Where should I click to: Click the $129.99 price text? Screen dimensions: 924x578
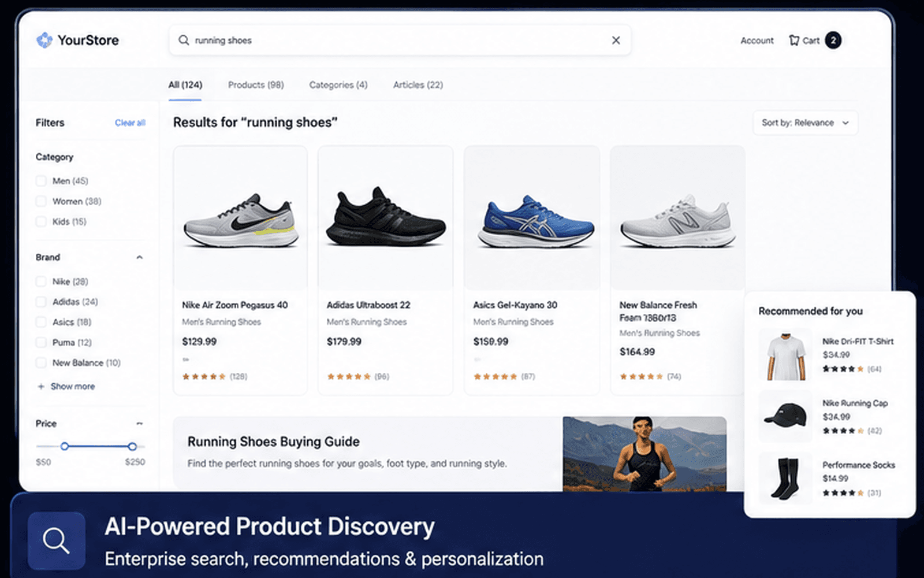point(199,342)
